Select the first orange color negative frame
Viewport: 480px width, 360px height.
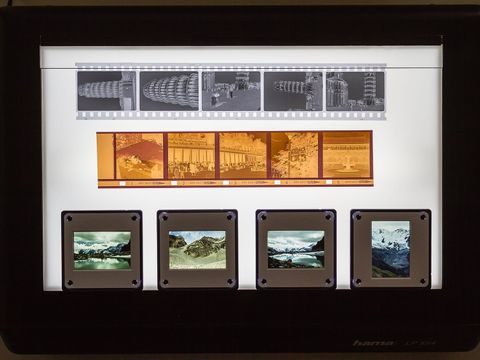coord(139,156)
